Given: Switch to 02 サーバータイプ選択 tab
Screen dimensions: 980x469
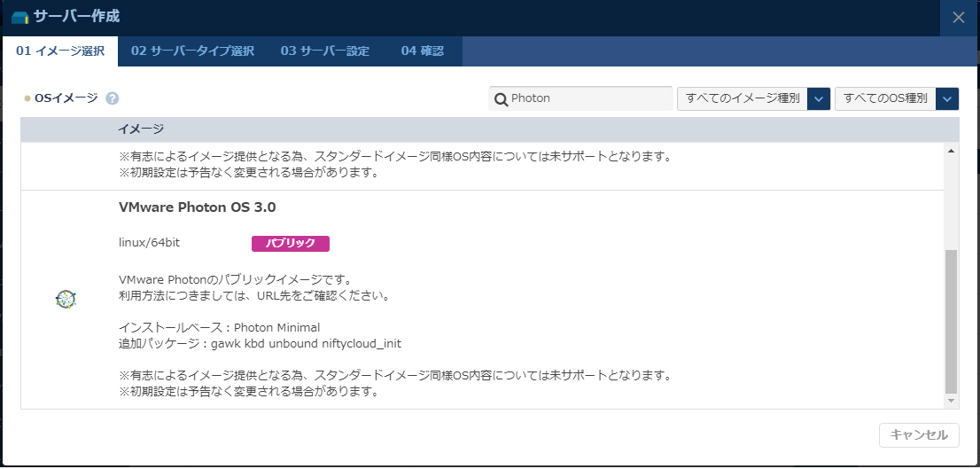Looking at the screenshot, I should (192, 51).
